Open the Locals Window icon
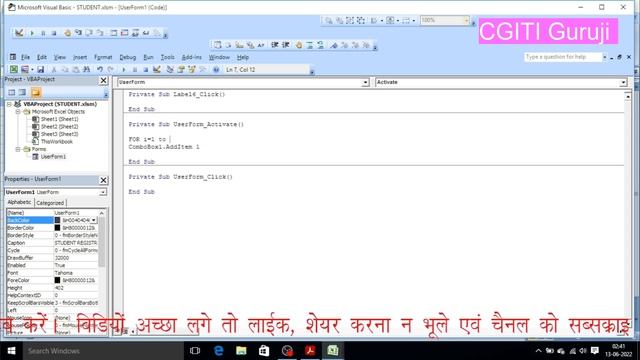 click(x=113, y=33)
